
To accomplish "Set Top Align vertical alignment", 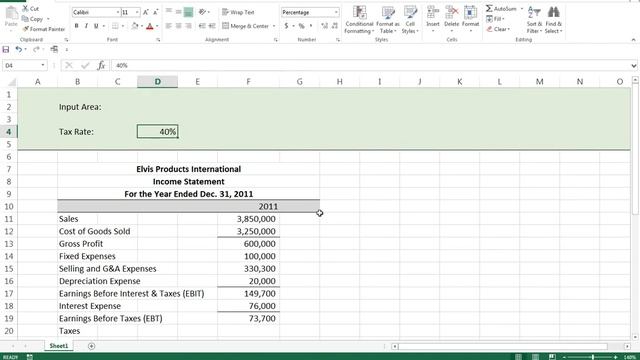I will coord(169,12).
